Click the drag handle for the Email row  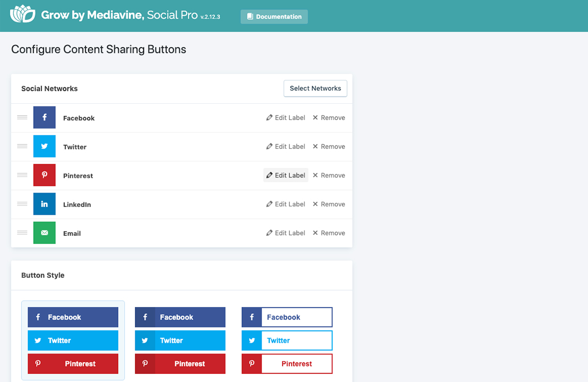coord(22,233)
